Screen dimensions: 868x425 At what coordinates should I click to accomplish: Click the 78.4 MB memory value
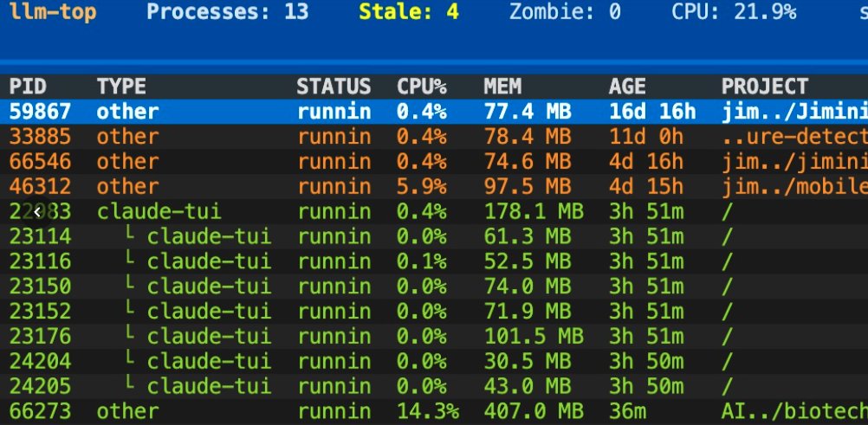click(x=528, y=137)
